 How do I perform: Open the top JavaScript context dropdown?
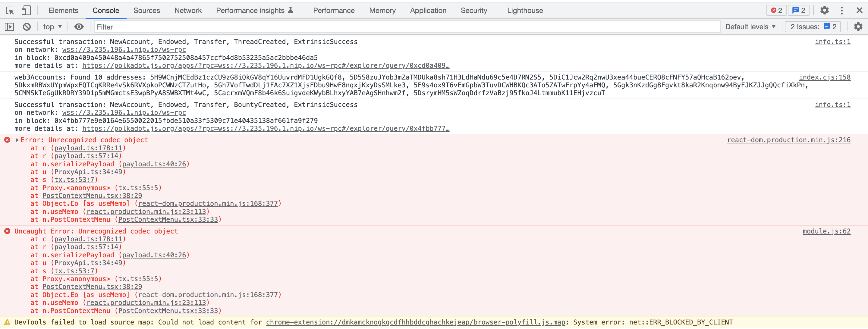pyautogui.click(x=52, y=27)
